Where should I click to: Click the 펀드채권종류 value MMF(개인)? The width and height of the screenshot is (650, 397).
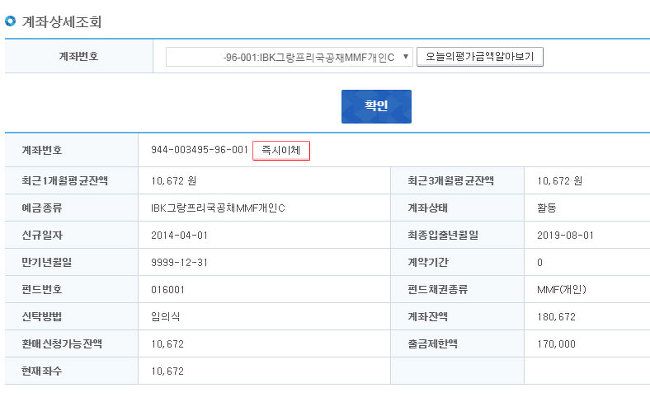coord(562,290)
